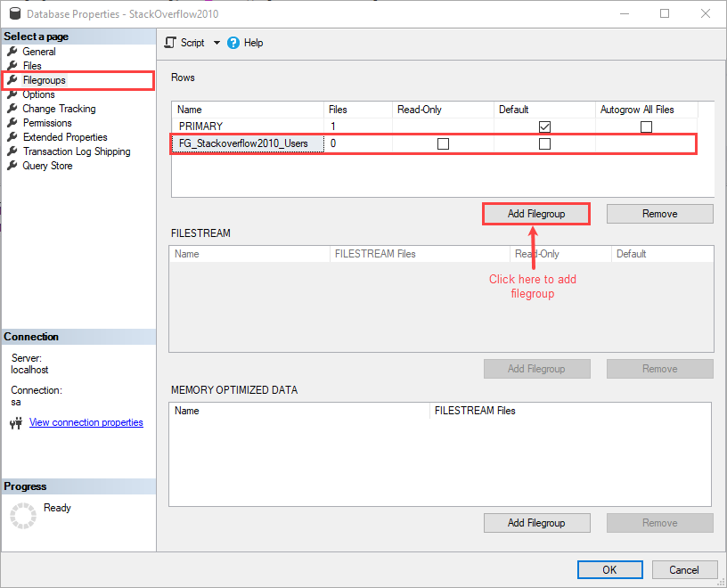Viewport: 727px width, 588px height.
Task: Click the wrench icon beside Files
Action: 12,65
